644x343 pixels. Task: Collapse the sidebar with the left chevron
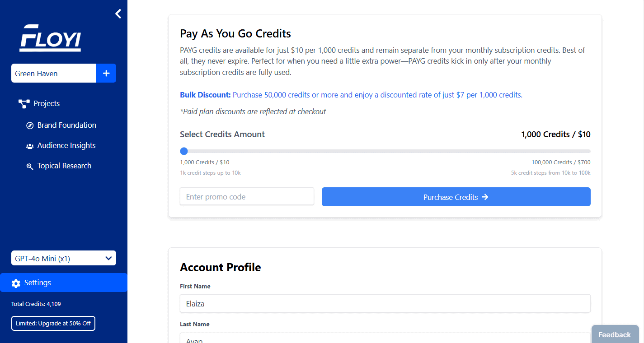point(118,14)
